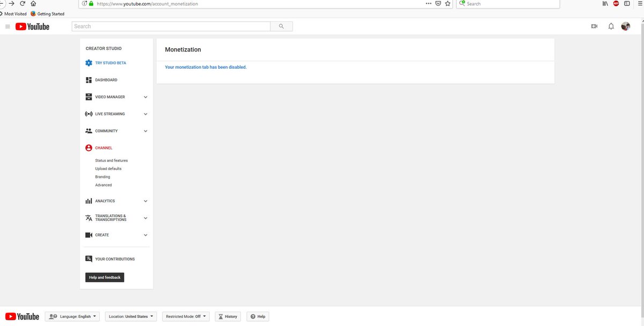Click the Community people icon
This screenshot has width=644, height=326.
point(89,131)
